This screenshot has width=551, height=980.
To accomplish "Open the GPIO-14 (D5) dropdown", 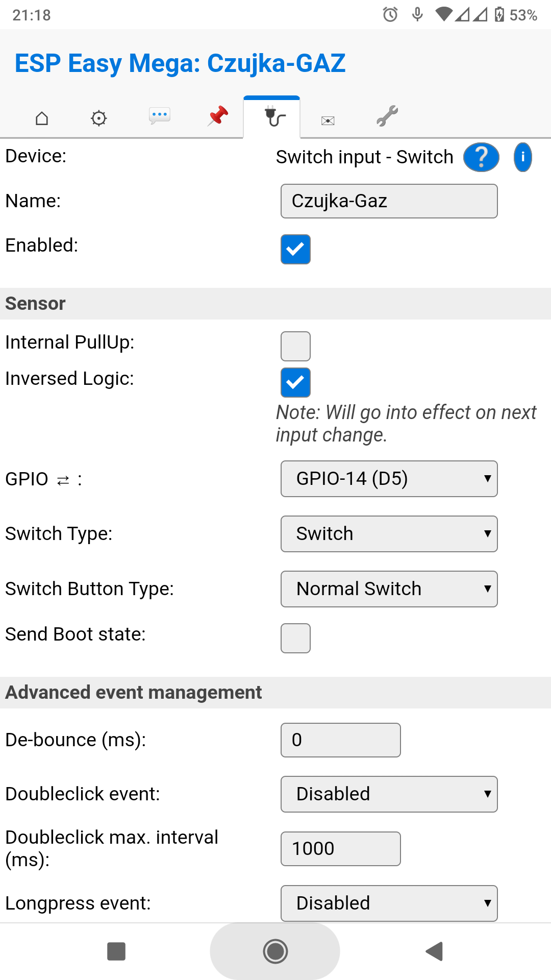I will tap(389, 479).
